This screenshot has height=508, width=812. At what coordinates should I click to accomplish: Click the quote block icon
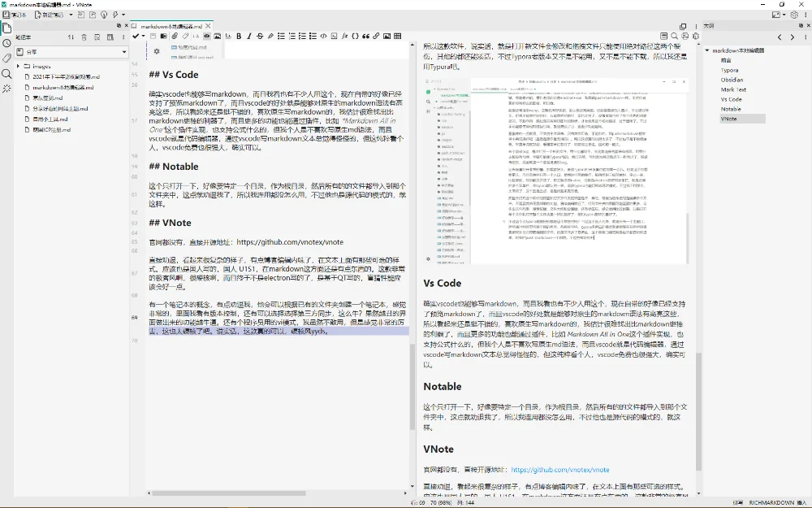pyautogui.click(x=365, y=36)
